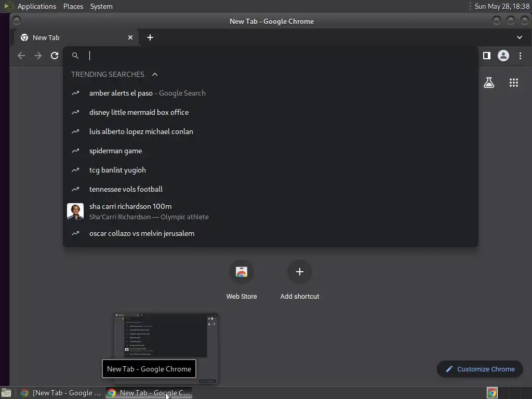Pick the tcg banlist yugioh suggestion
This screenshot has height=399, width=532.
click(x=270, y=170)
